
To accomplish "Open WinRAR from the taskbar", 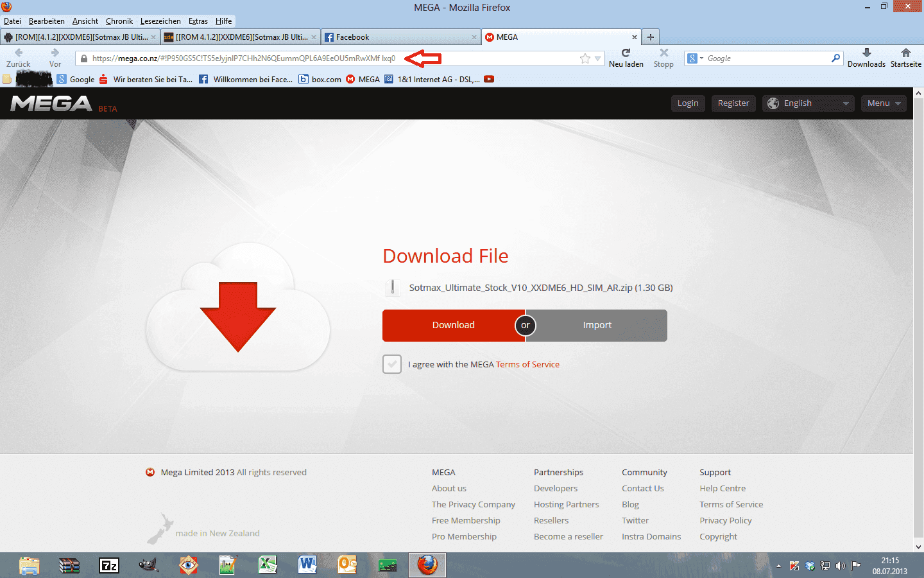I will [69, 565].
